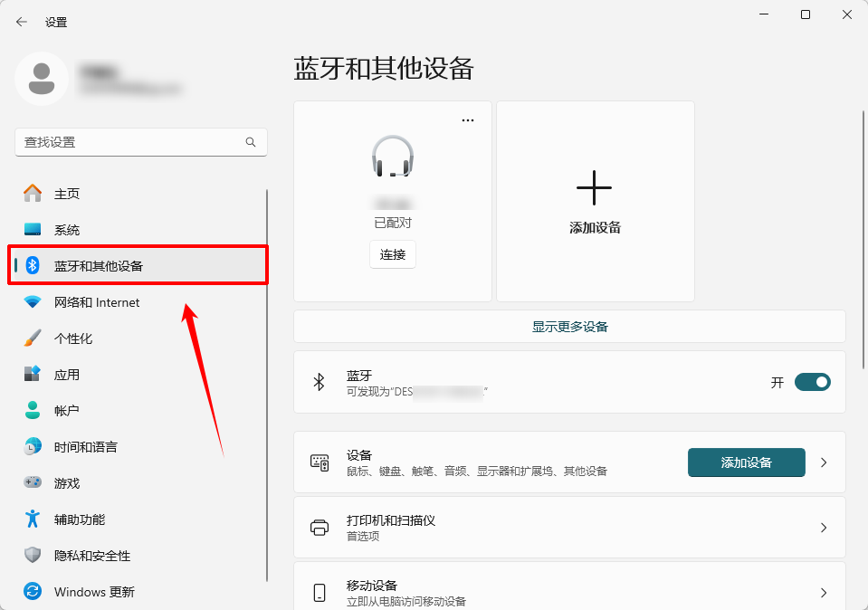Click the printer icon
The image size is (868, 610).
point(320,528)
